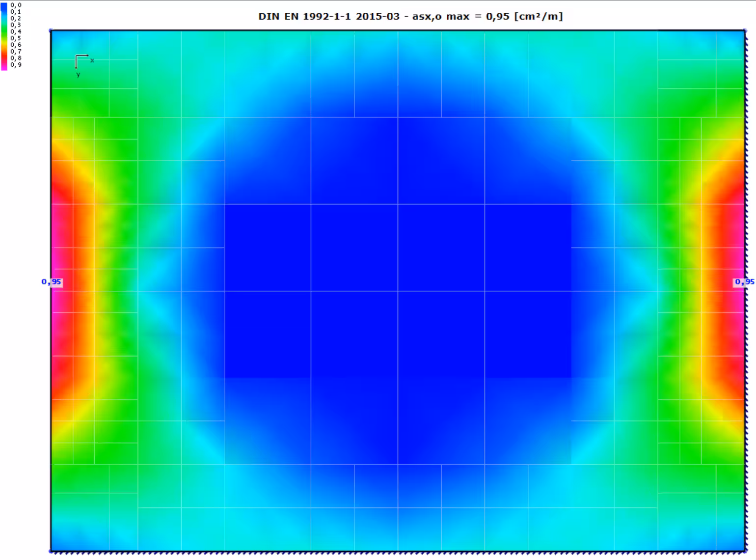Click the y label of the axis indicator
The height and width of the screenshot is (560, 756).
pos(78,75)
